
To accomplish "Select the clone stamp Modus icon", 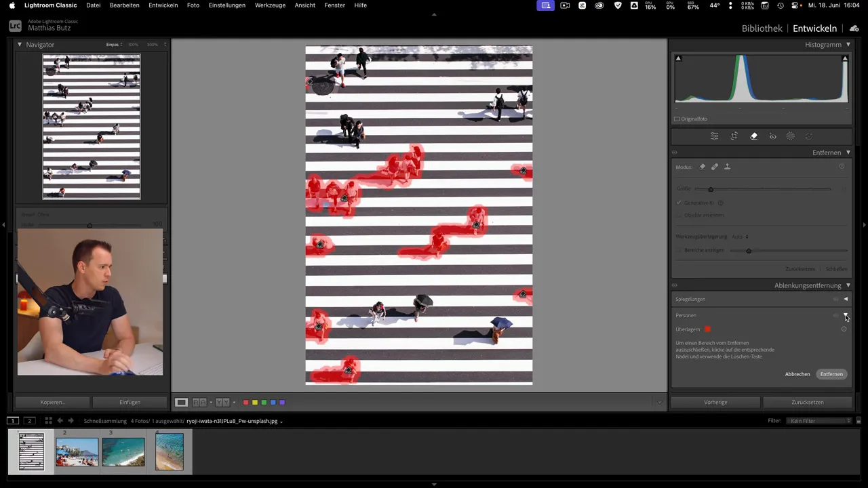I will [x=727, y=167].
